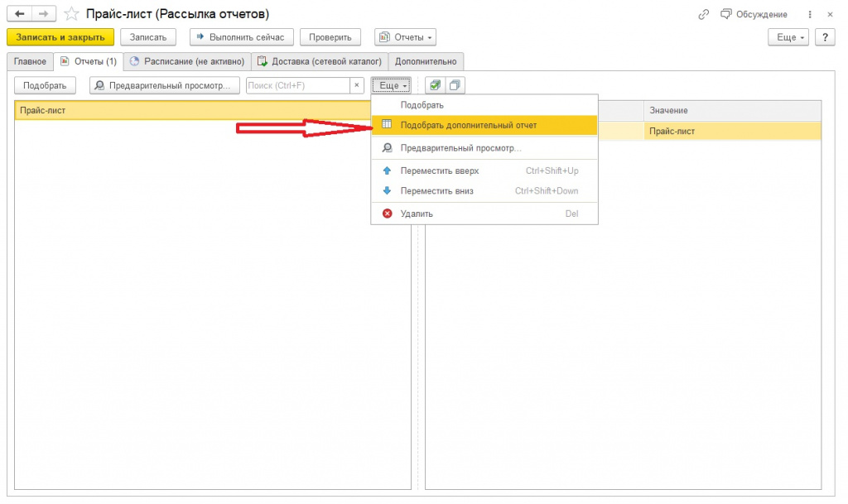Copy link using the chain icon
Screen dimensions: 848x504
pyautogui.click(x=703, y=15)
